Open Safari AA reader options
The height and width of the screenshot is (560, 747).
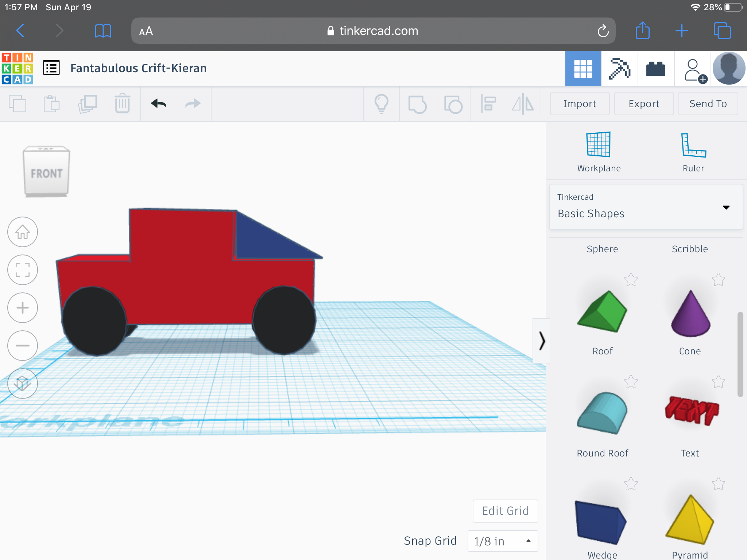(x=146, y=31)
